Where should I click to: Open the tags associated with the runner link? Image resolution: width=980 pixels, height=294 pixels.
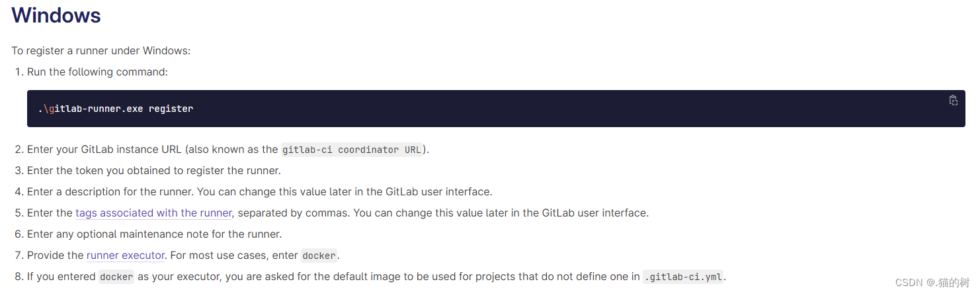(153, 213)
